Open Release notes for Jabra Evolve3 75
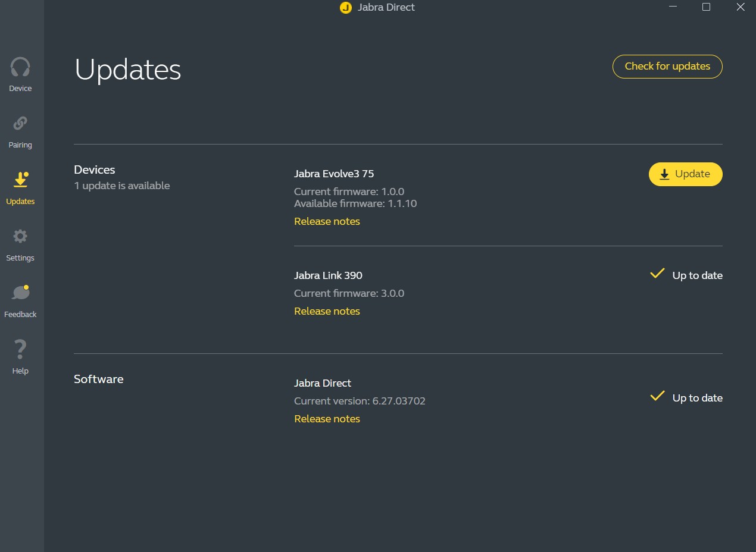The width and height of the screenshot is (756, 552). [x=327, y=221]
